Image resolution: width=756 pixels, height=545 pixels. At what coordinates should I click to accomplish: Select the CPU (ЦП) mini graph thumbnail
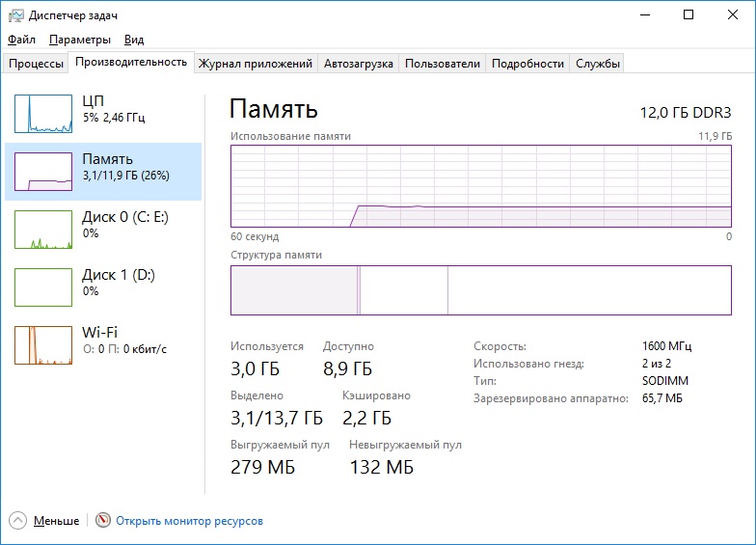coord(43,113)
